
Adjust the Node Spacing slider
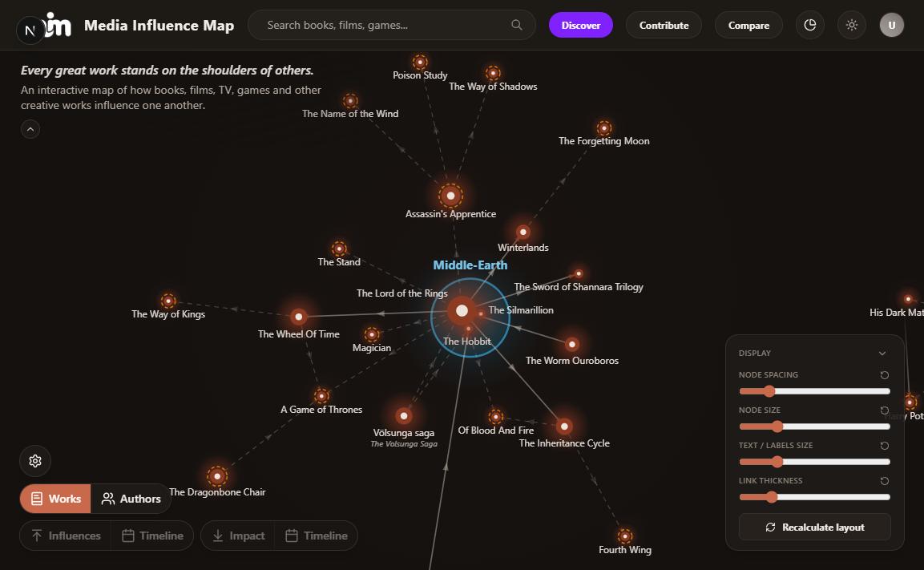814,391
